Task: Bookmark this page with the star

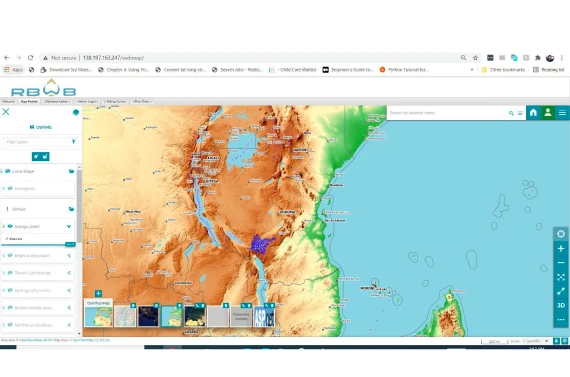Action: coord(475,57)
